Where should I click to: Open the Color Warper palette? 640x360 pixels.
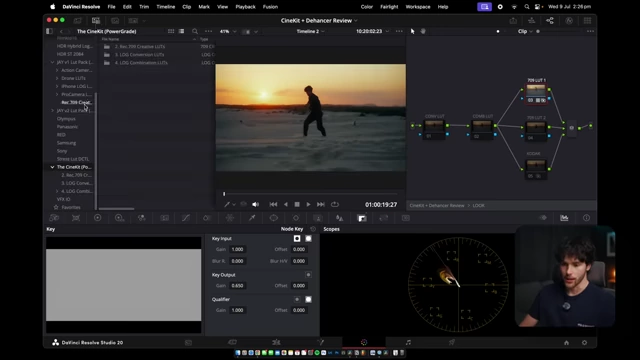pyautogui.click(x=230, y=218)
